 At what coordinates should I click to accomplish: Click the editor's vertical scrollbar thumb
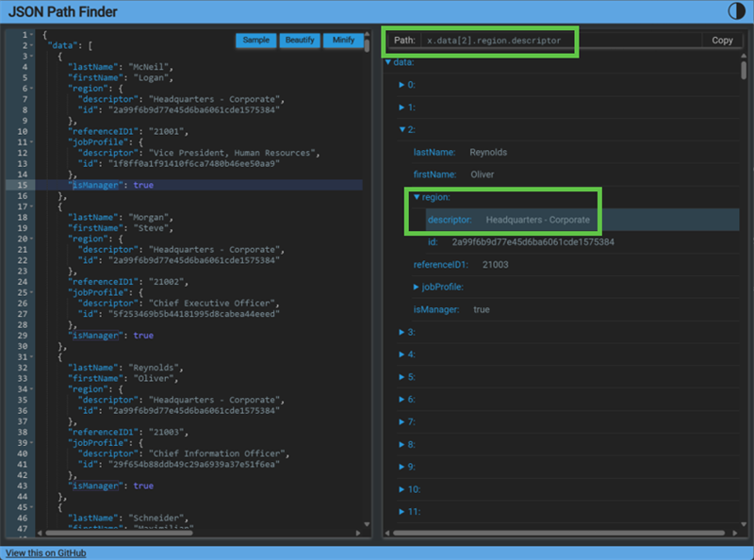tap(367, 46)
